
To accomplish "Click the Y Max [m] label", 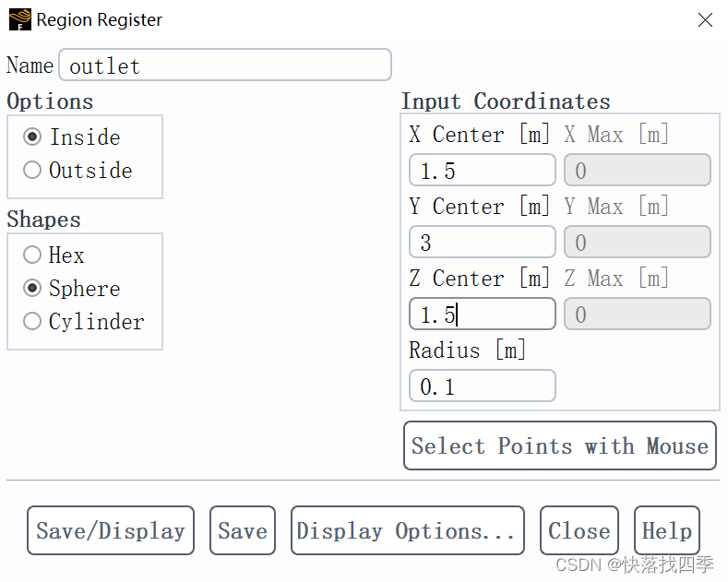I will pyautogui.click(x=616, y=207).
